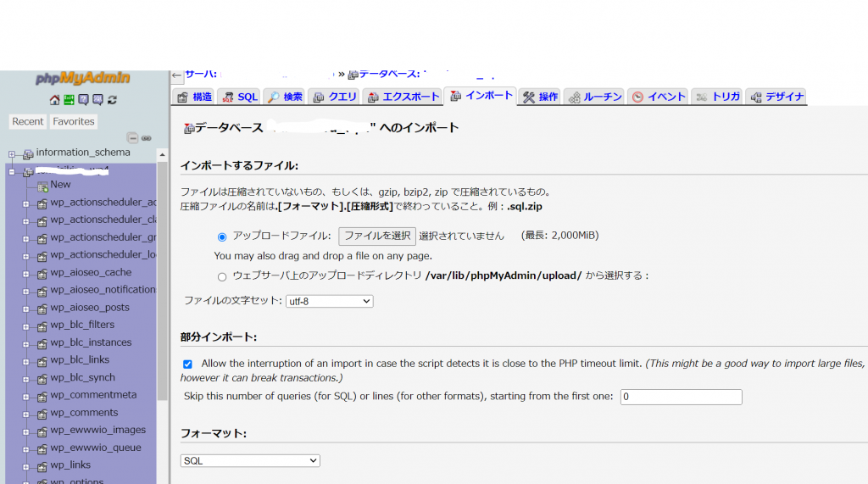This screenshot has width=868, height=484.
Task: Click the wp_blc_filters table icon
Action: [42, 326]
